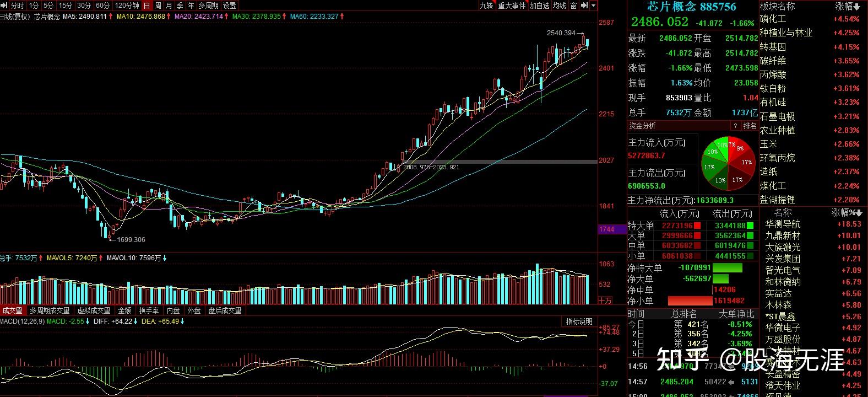Click the 窗 window layout button
Viewport: 868px width, 397px height.
click(574, 6)
